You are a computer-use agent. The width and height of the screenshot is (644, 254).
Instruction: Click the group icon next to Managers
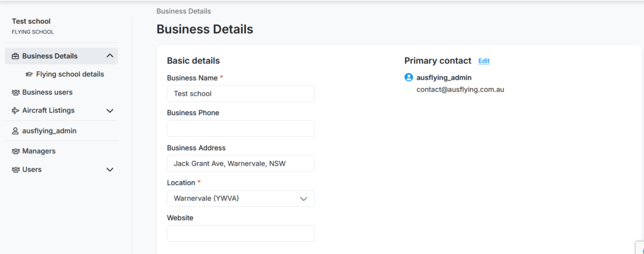16,151
